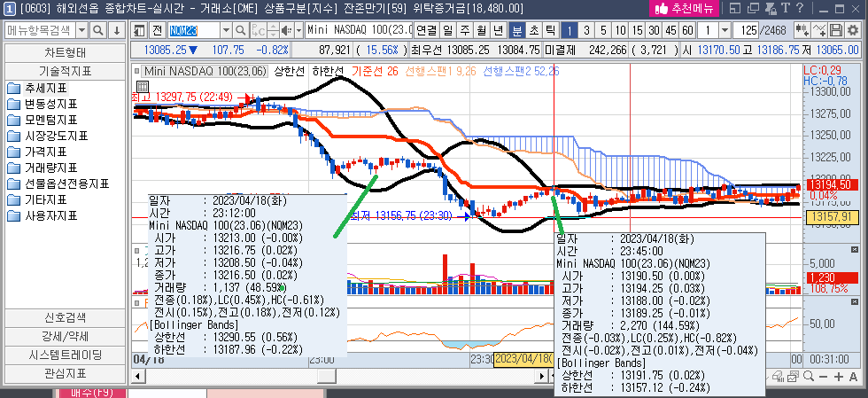Click the lock/pin window icon in title bar
The height and width of the screenshot is (398, 868).
pyautogui.click(x=771, y=8)
